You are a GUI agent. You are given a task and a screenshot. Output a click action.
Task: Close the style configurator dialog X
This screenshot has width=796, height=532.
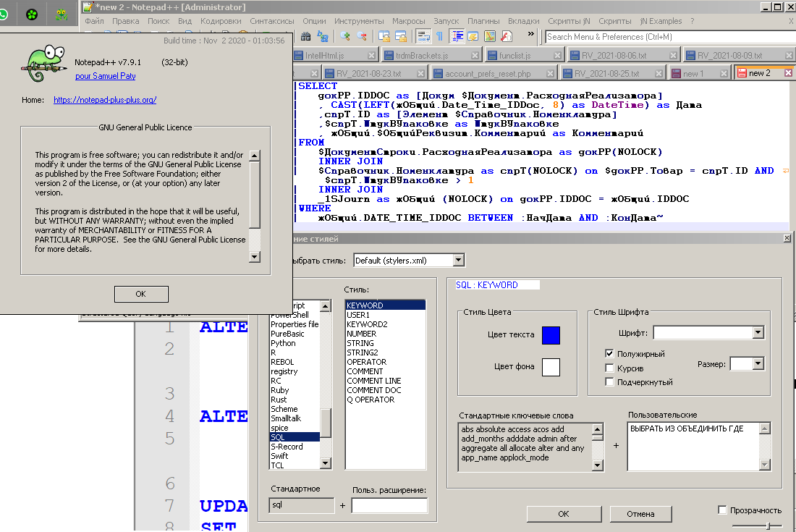click(787, 238)
